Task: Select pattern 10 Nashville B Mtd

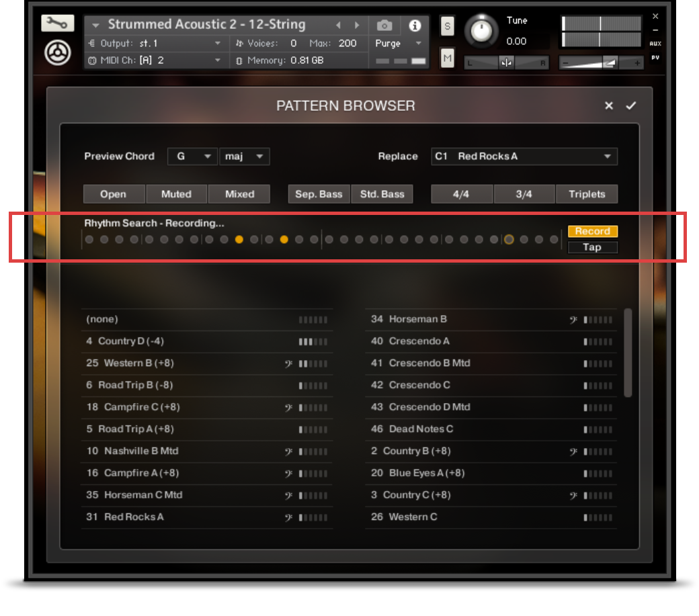Action: tap(207, 451)
